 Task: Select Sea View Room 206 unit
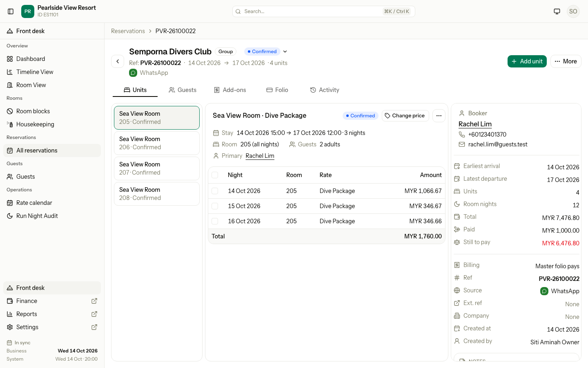pos(157,143)
